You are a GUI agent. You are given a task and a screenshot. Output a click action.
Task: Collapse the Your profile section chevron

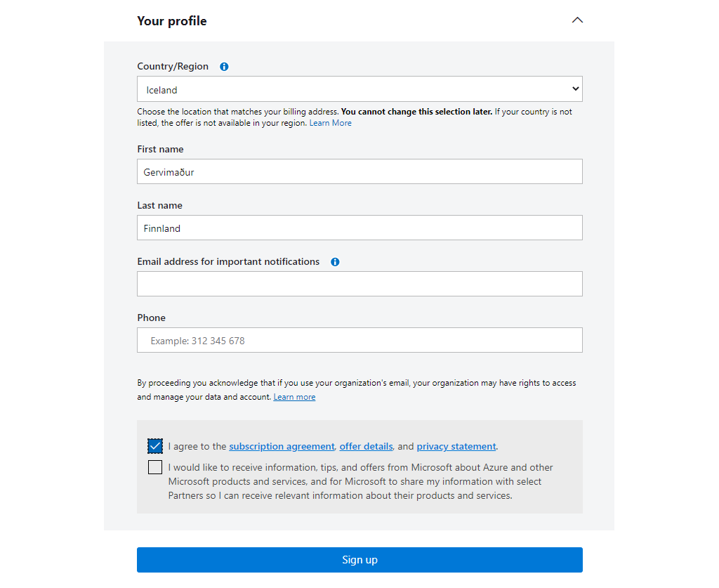tap(577, 20)
